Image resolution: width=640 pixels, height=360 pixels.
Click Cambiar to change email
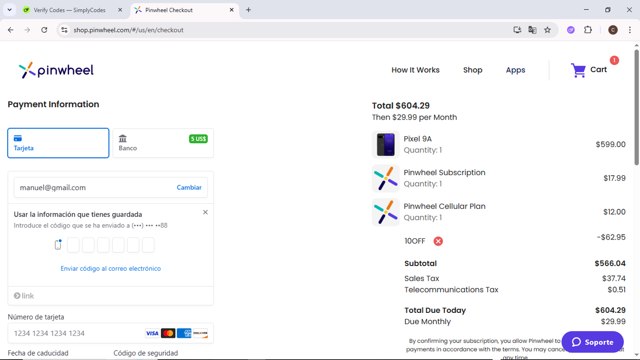coord(189,187)
